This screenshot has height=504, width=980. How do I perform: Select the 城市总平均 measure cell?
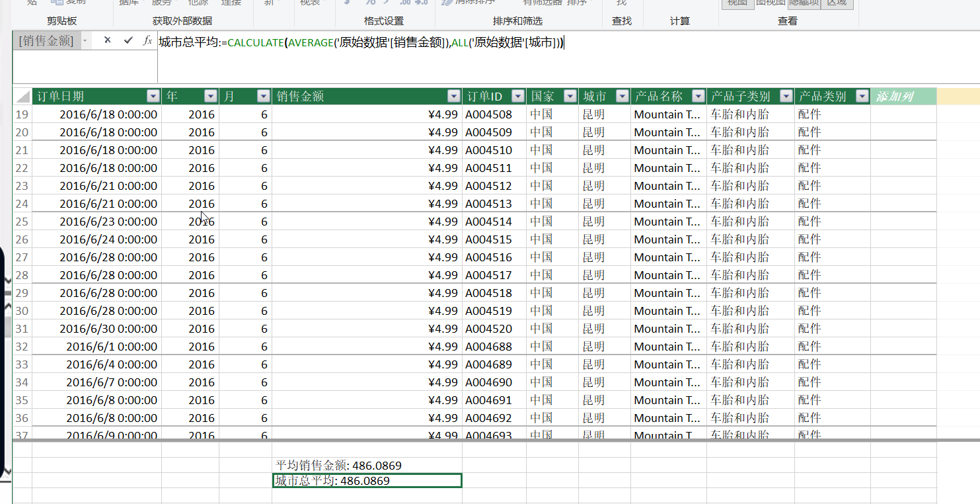coord(367,481)
